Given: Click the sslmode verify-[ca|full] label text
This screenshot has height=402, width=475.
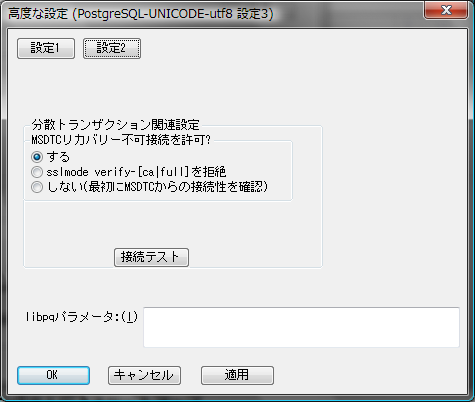Looking at the screenshot, I should pyautogui.click(x=118, y=172).
